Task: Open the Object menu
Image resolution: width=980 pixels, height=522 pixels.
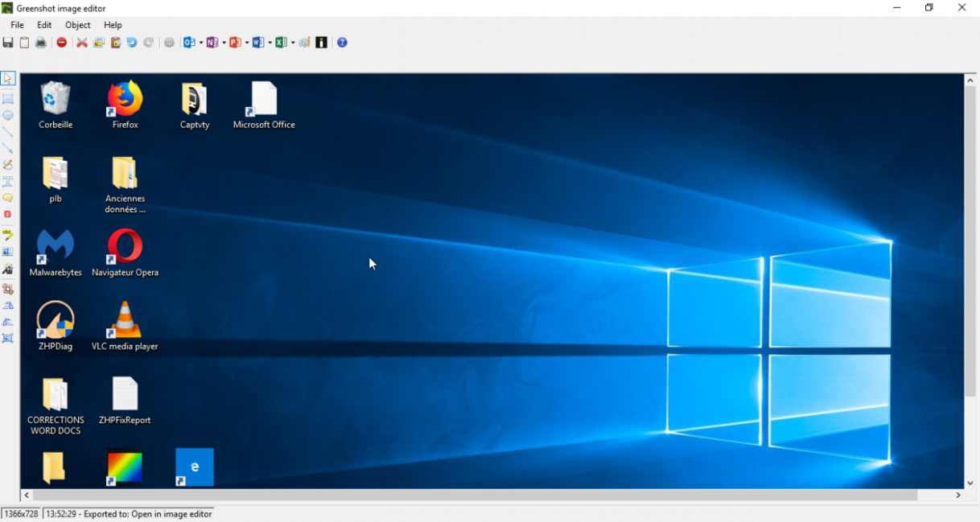Action: (x=78, y=25)
